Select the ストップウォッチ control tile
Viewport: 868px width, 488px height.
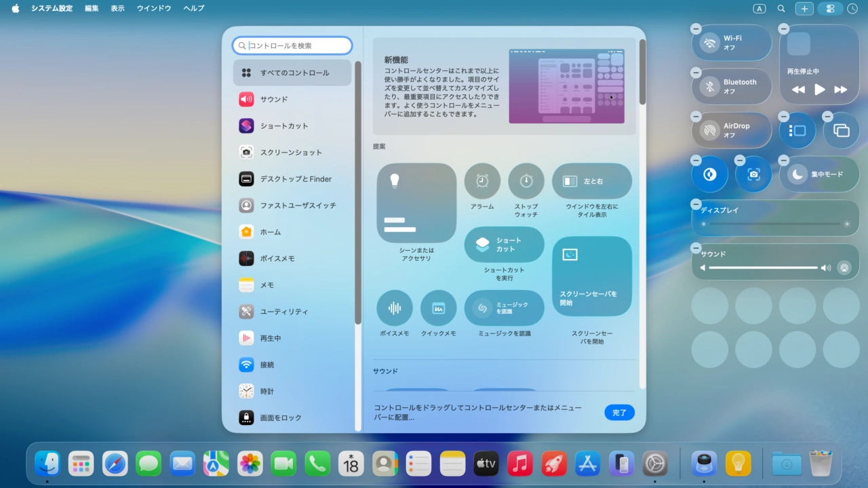(x=526, y=180)
